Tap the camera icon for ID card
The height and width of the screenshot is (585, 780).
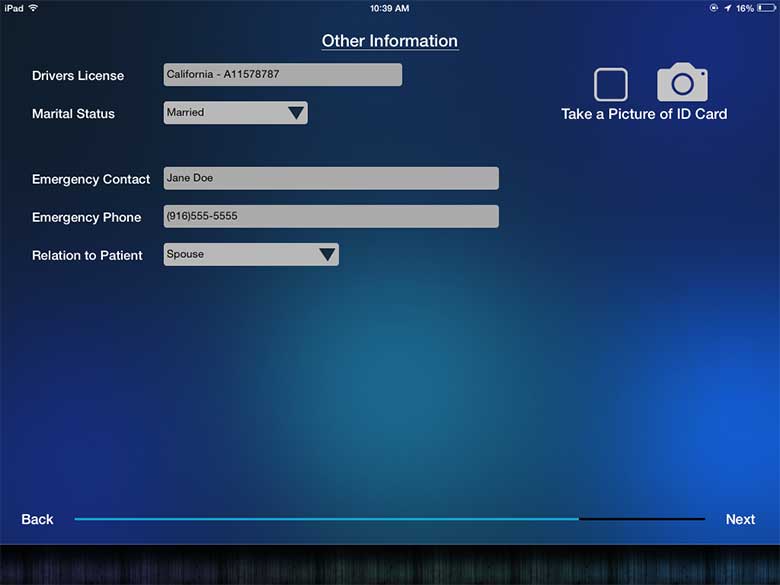tap(682, 82)
